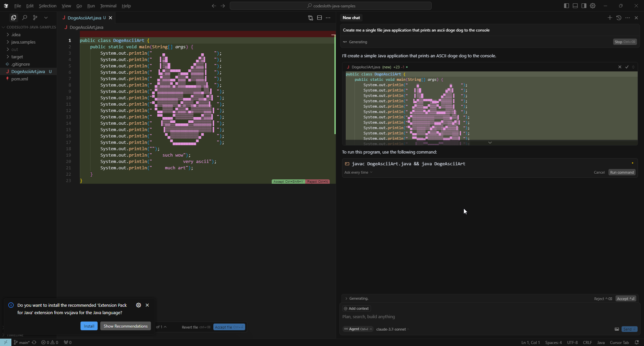The height and width of the screenshot is (346, 644).
Task: Open the remote window status bar icon
Action: 6,342
